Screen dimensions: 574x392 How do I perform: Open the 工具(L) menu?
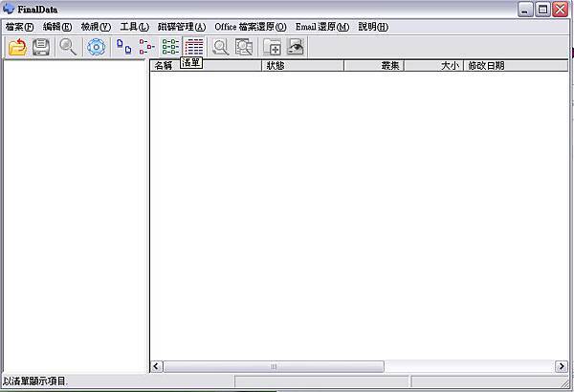point(135,27)
